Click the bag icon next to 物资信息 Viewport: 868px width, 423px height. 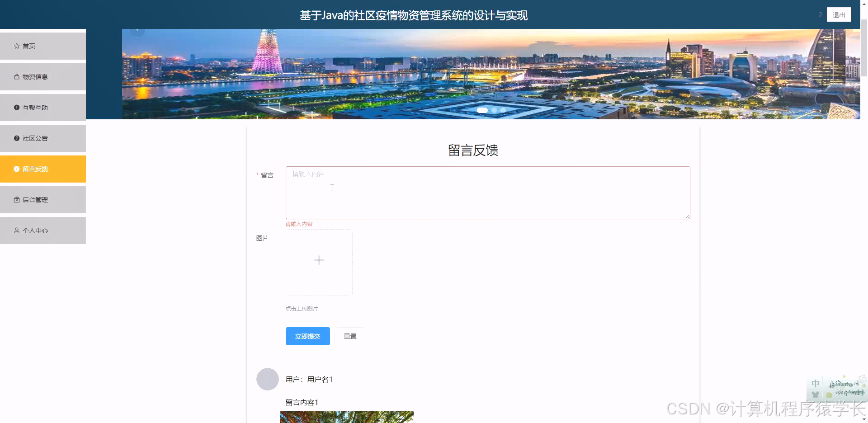(x=16, y=76)
